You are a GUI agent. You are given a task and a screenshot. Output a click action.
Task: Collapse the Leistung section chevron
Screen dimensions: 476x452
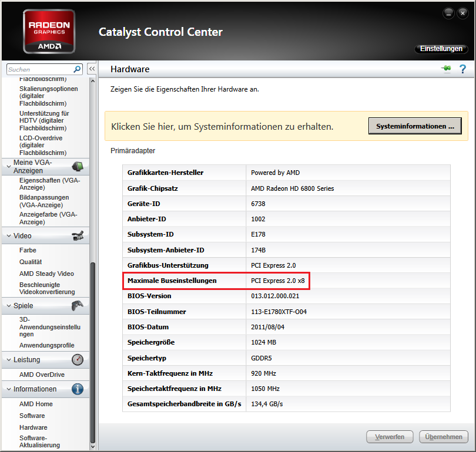(9, 359)
